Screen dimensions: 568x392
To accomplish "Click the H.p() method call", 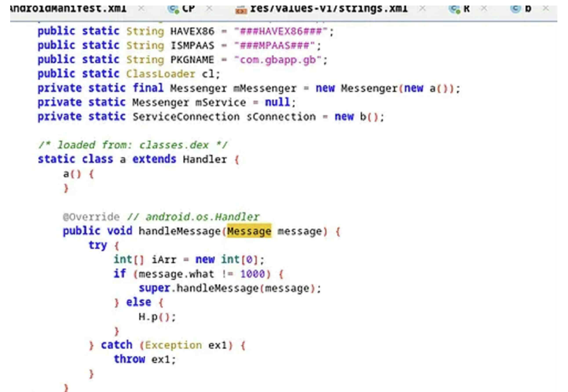I will (156, 317).
